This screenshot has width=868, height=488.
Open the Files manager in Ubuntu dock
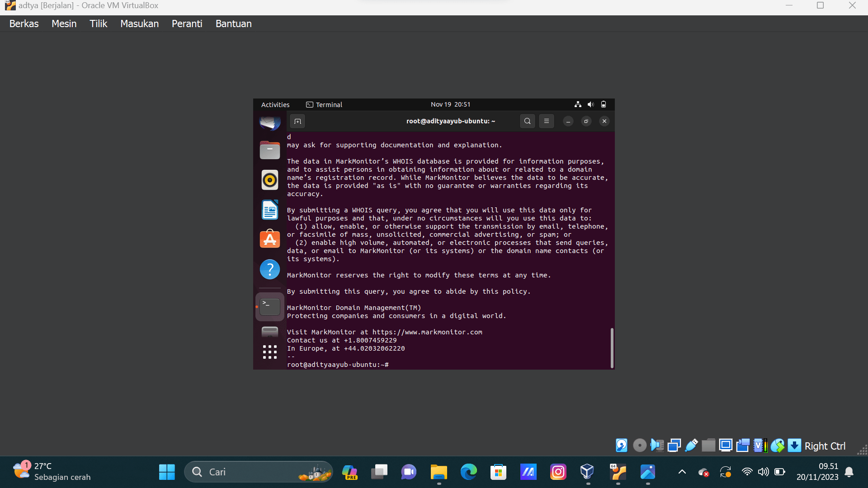270,150
